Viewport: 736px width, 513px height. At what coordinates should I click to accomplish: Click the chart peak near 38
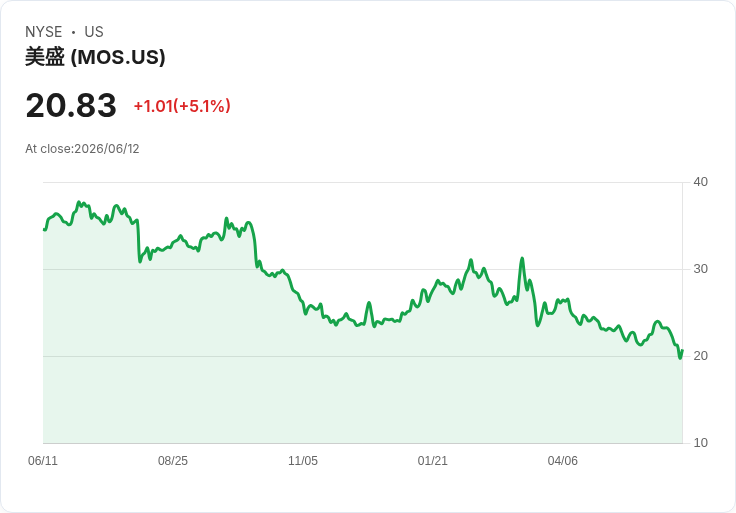(x=79, y=202)
